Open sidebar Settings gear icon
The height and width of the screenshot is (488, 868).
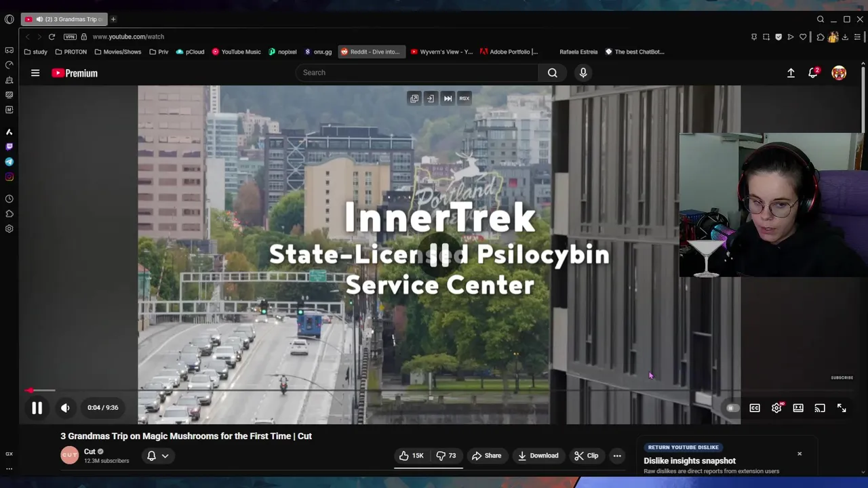pos(9,228)
